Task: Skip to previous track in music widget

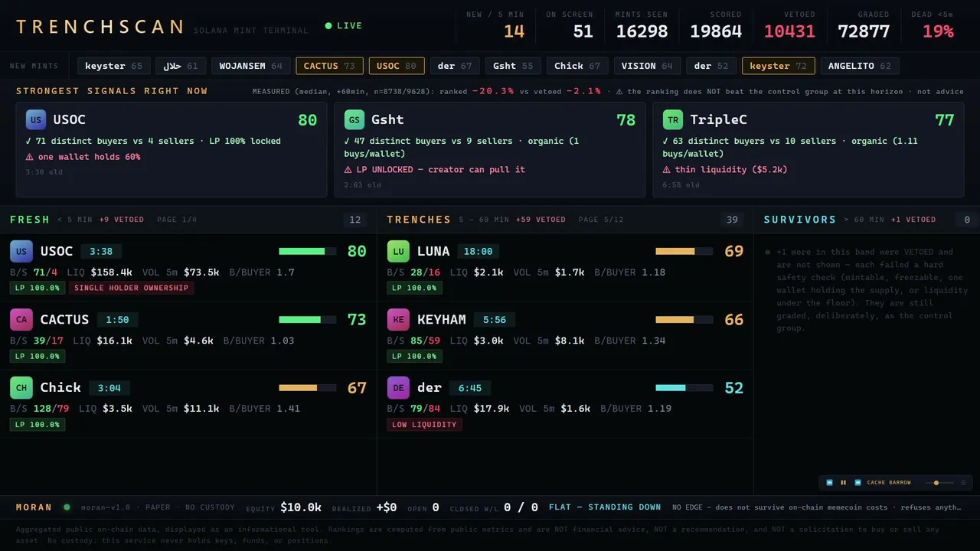Action: pos(829,483)
